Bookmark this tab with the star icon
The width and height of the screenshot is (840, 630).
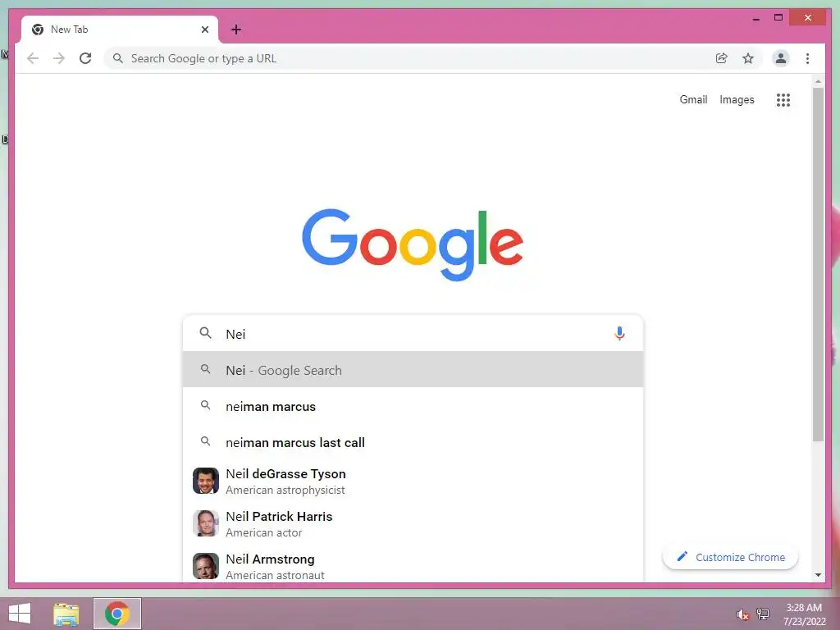point(748,58)
